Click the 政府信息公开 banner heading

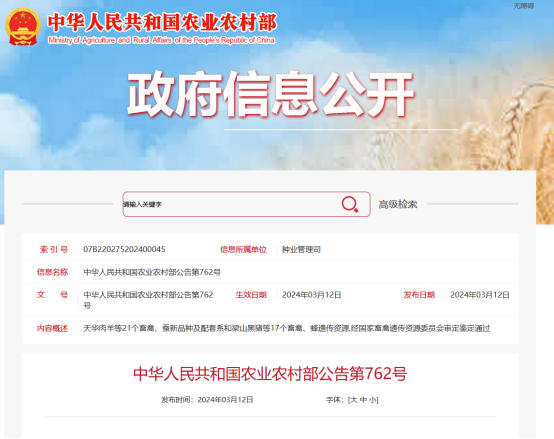(270, 94)
